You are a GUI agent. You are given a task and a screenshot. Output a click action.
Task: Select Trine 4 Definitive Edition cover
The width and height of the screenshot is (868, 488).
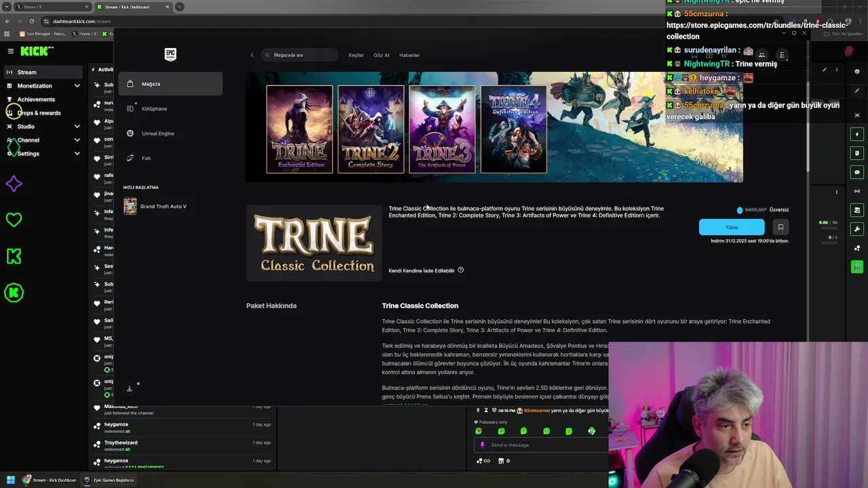(513, 129)
